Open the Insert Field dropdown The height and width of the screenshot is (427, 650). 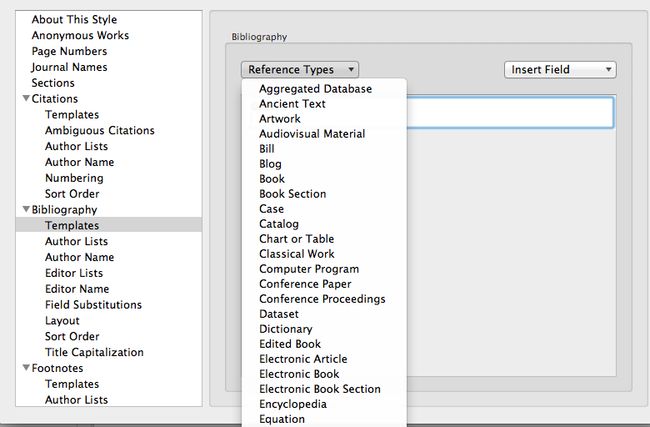click(x=560, y=69)
